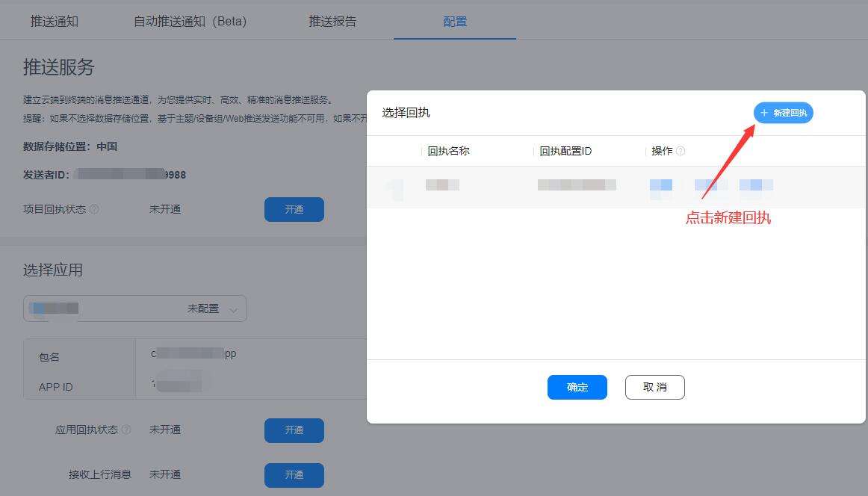Click 未开通 status beside 接收上行消息
This screenshot has width=868, height=496.
[x=165, y=474]
